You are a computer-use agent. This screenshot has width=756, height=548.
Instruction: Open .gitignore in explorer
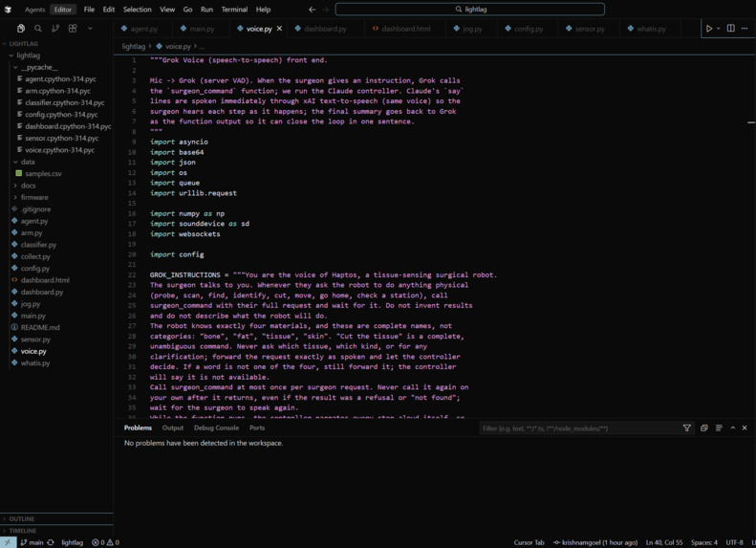(x=56, y=208)
